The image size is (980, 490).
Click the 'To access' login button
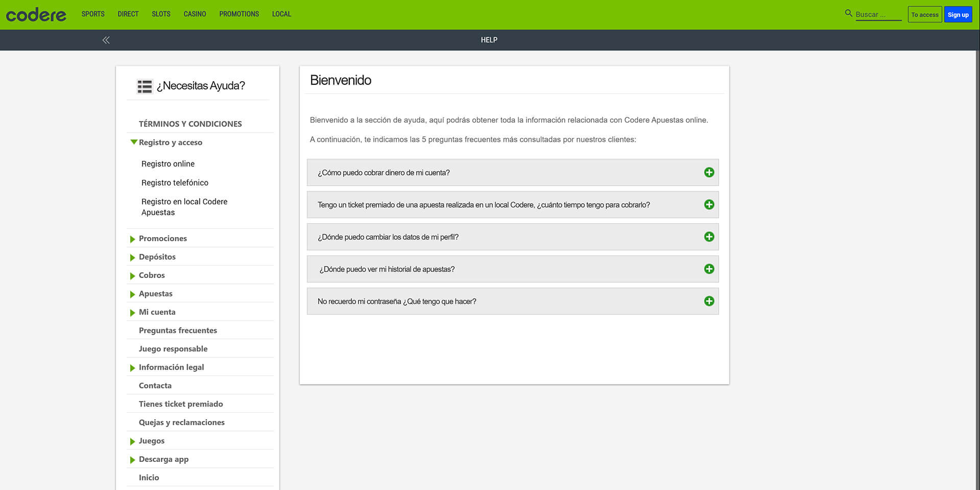pyautogui.click(x=925, y=14)
